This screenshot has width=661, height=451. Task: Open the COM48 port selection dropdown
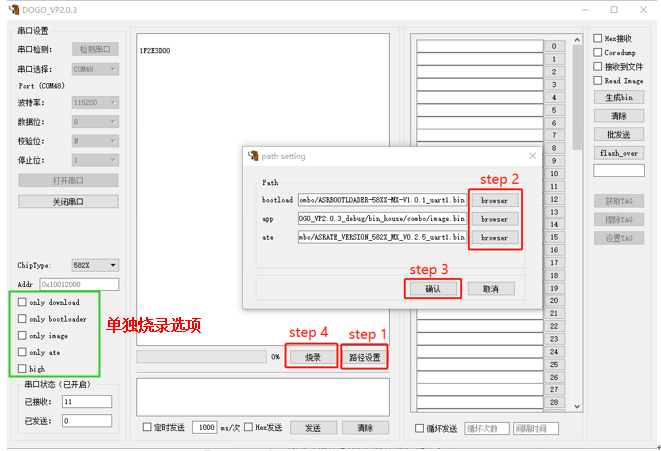tap(95, 69)
